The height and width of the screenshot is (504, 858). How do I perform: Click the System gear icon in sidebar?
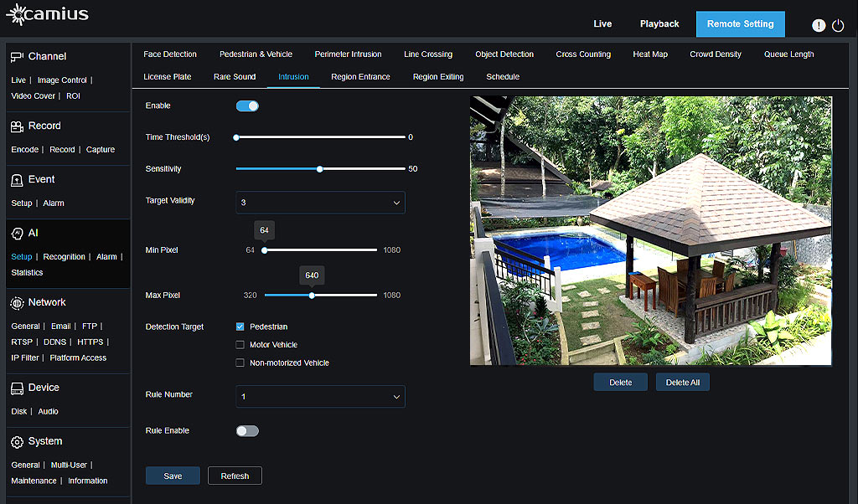coord(17,442)
